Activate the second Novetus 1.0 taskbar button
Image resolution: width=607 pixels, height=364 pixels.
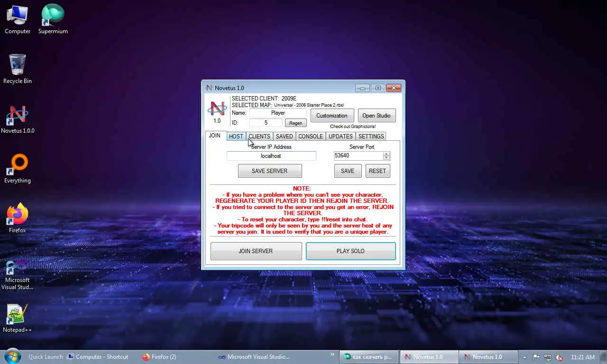pyautogui.click(x=487, y=357)
